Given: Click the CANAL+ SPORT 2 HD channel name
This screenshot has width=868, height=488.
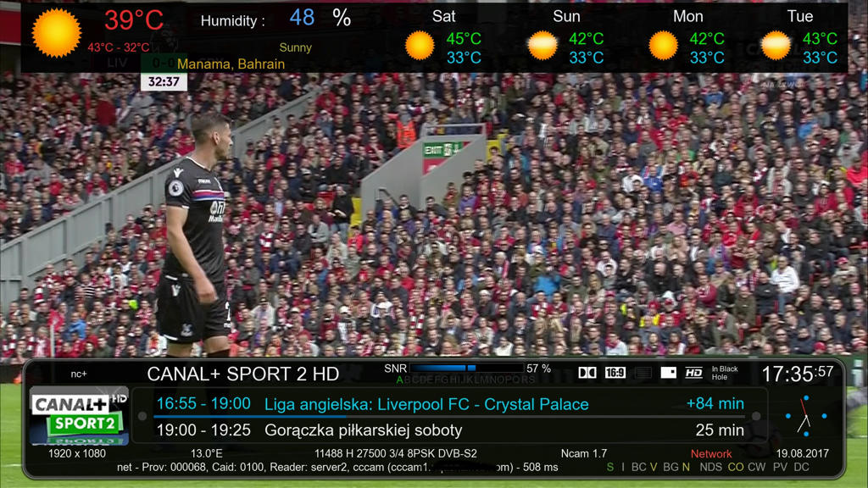Looking at the screenshot, I should pyautogui.click(x=243, y=374).
